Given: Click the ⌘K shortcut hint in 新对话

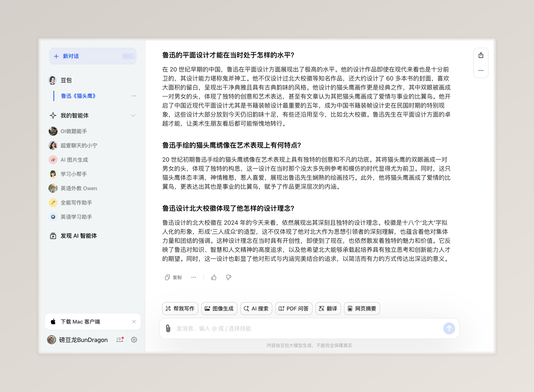Looking at the screenshot, I should (128, 56).
